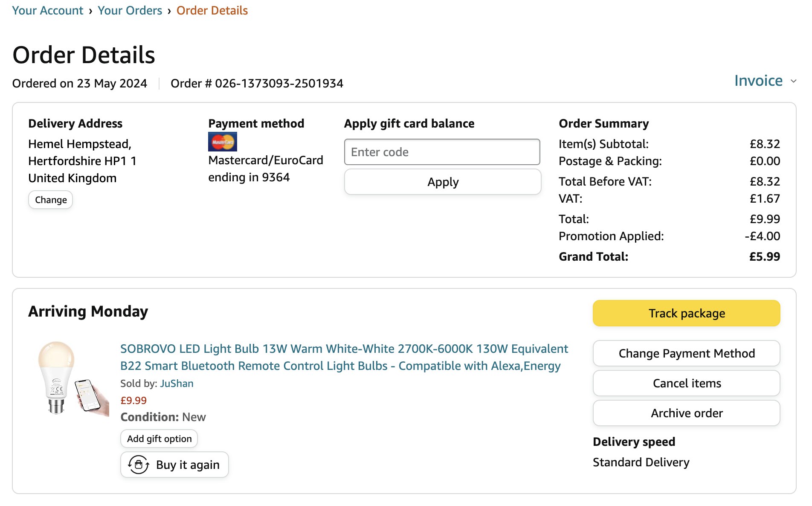Click the red £9.99 item price
Screen dimensions: 812x506
(x=133, y=400)
